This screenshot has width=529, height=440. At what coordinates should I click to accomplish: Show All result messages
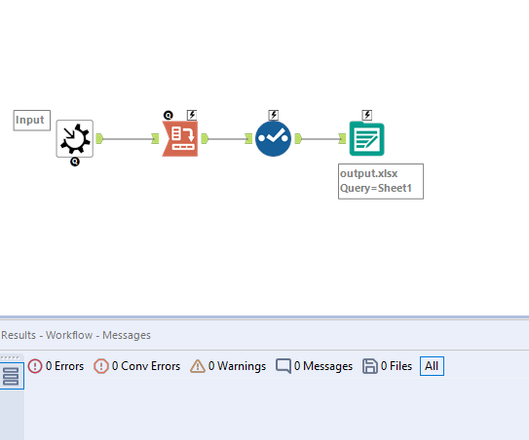tap(432, 366)
